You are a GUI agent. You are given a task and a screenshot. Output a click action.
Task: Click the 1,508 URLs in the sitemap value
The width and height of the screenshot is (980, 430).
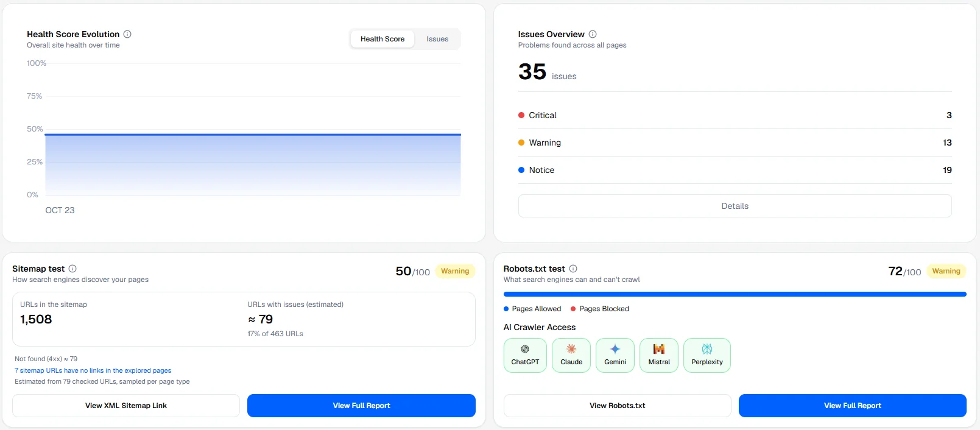(x=36, y=319)
